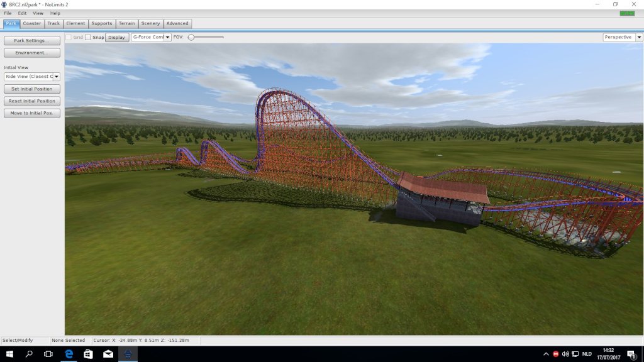Click the NoLimits 2 app icon in title bar
Image resolution: width=644 pixels, height=362 pixels.
pos(4,4)
